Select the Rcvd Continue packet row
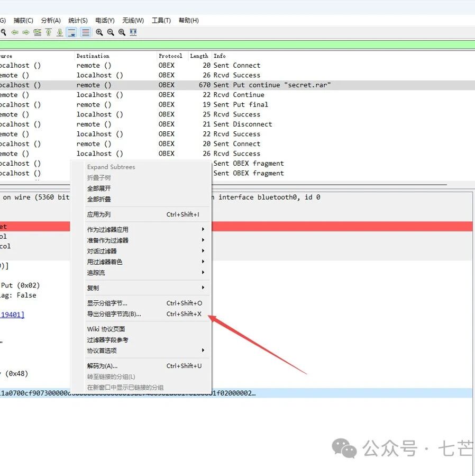 [238, 95]
